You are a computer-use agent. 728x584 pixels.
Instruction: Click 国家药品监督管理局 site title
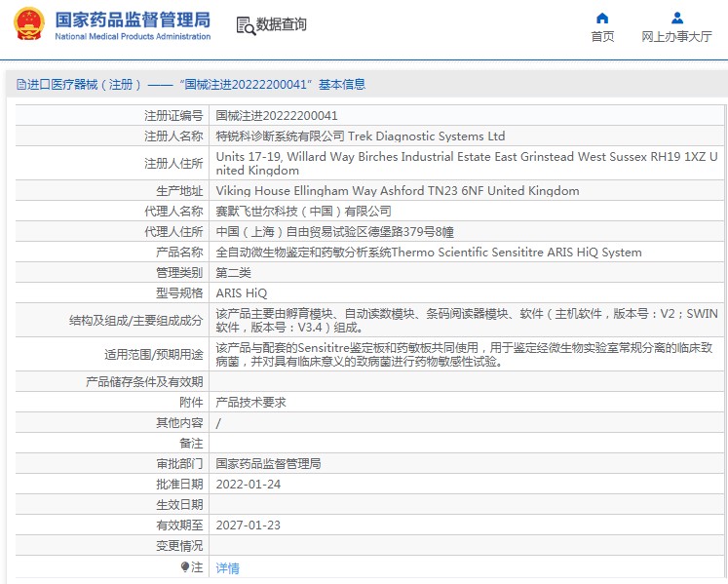pyautogui.click(x=133, y=19)
